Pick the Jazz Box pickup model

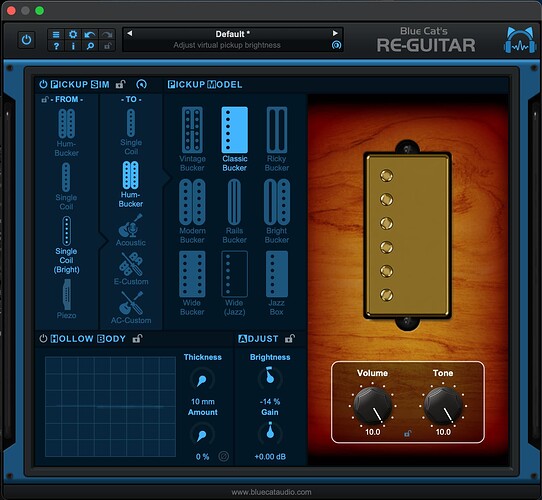(277, 283)
